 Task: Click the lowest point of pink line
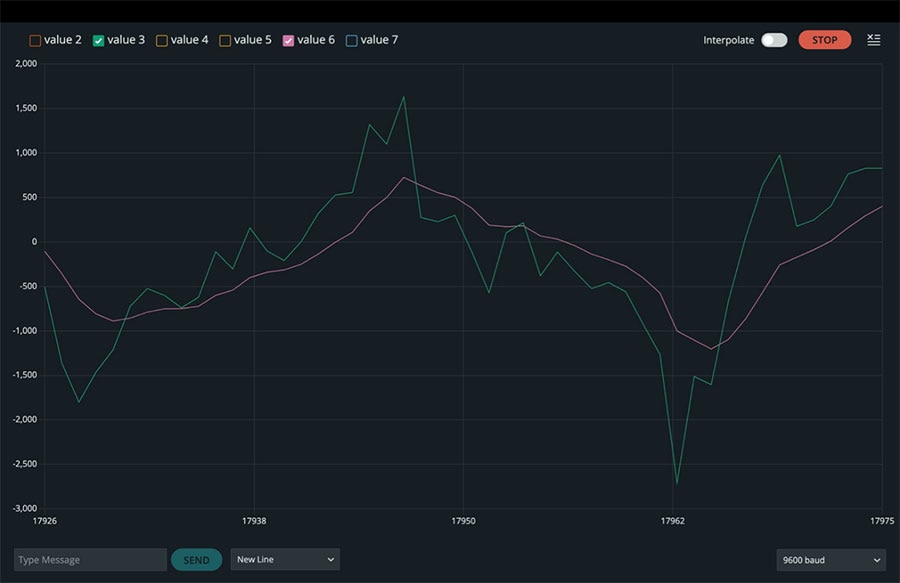click(711, 349)
